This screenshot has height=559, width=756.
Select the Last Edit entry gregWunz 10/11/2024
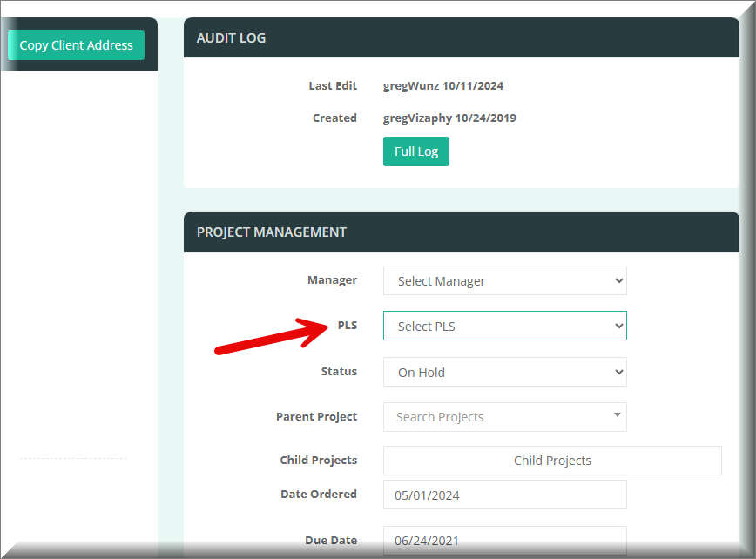442,86
